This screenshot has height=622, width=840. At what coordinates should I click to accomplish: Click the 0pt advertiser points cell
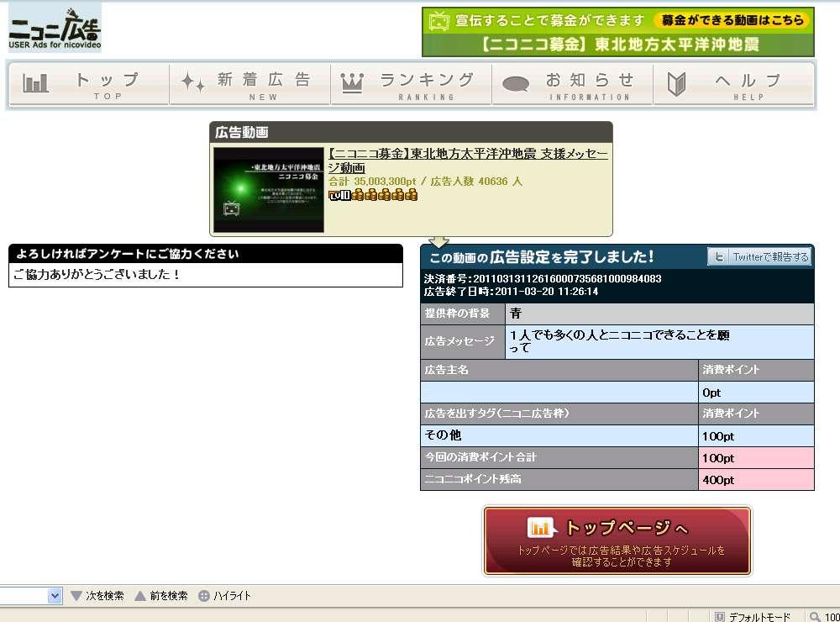point(756,392)
